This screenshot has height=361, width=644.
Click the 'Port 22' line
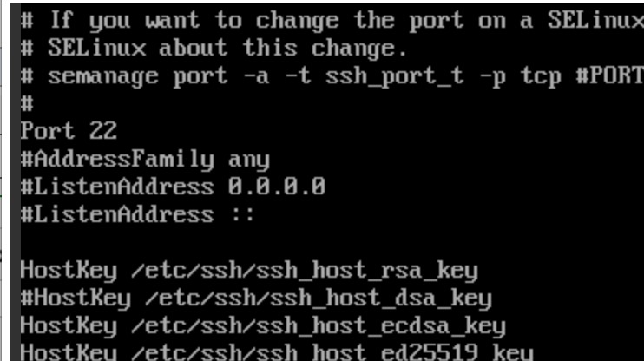click(x=69, y=131)
